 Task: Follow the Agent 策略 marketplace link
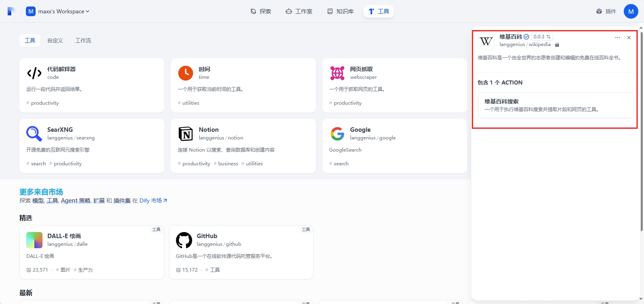[x=76, y=201]
